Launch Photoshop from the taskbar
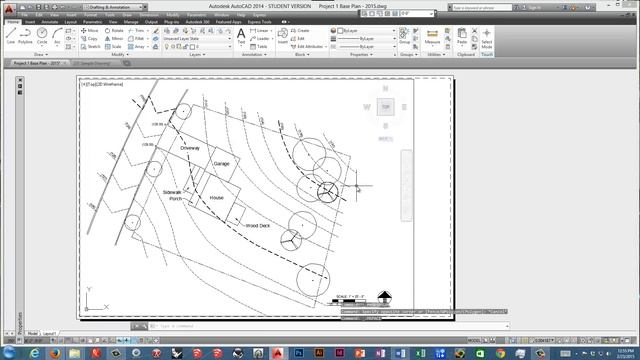This screenshot has width=640, height=360. 299,353
